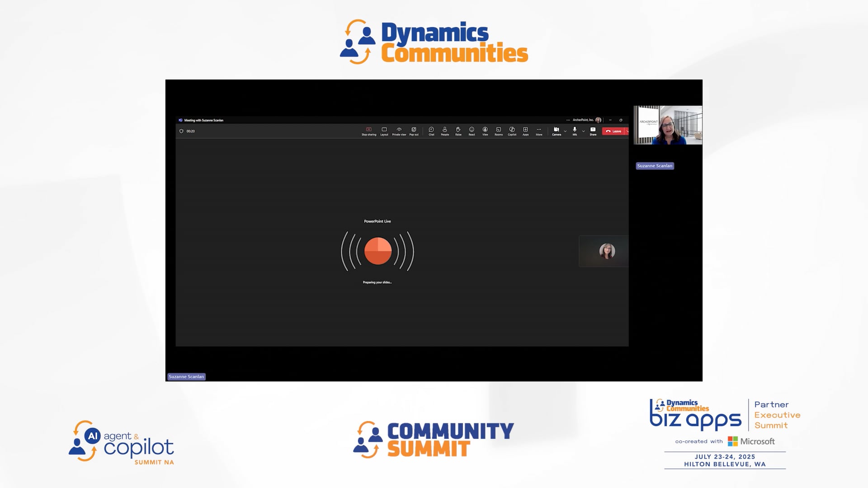The height and width of the screenshot is (488, 868).
Task: Mute or unmute the Mic
Action: click(x=575, y=131)
